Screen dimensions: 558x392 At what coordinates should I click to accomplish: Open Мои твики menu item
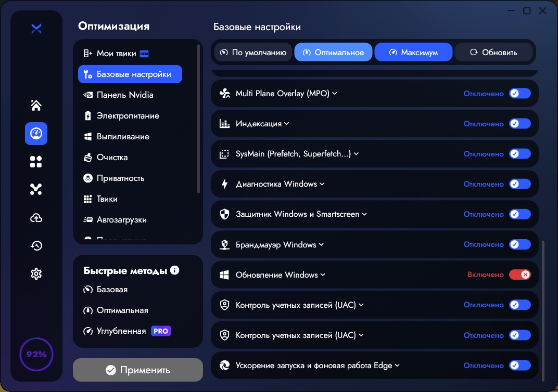point(116,54)
